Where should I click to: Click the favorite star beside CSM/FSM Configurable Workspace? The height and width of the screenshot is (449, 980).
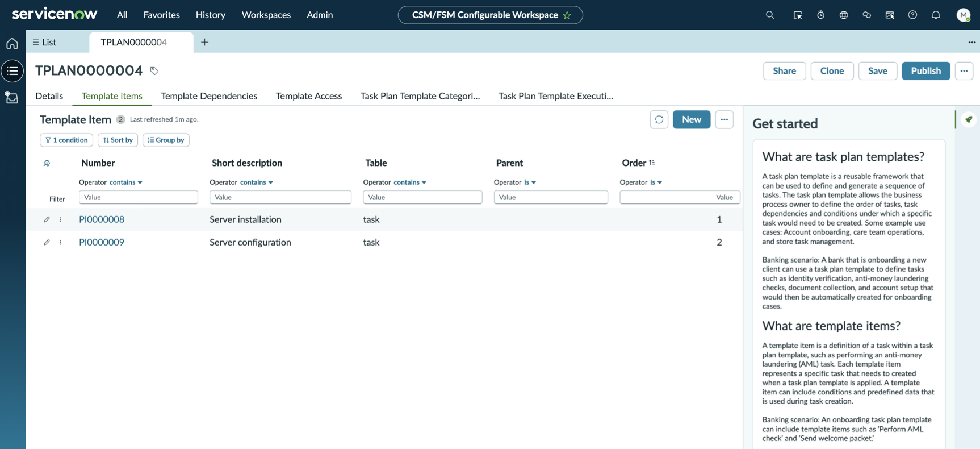567,15
